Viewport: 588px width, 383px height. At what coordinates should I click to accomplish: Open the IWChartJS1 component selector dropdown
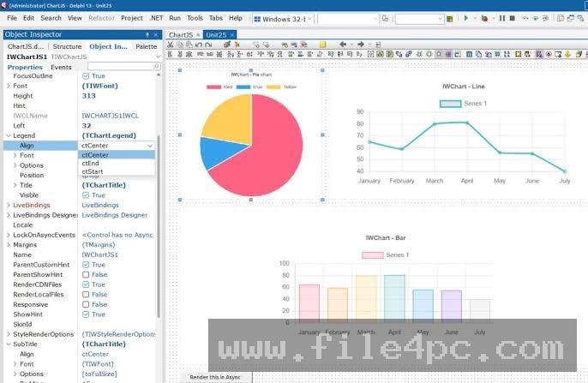158,57
